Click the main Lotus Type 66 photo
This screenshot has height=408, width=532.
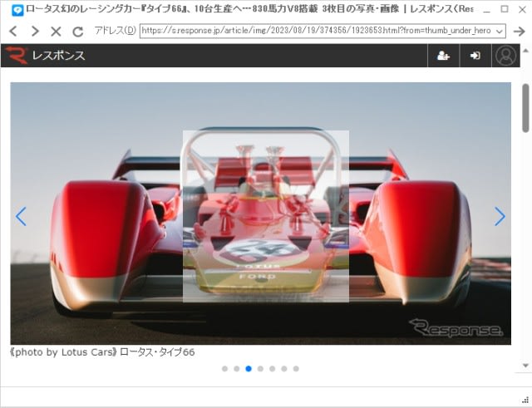coord(260,214)
